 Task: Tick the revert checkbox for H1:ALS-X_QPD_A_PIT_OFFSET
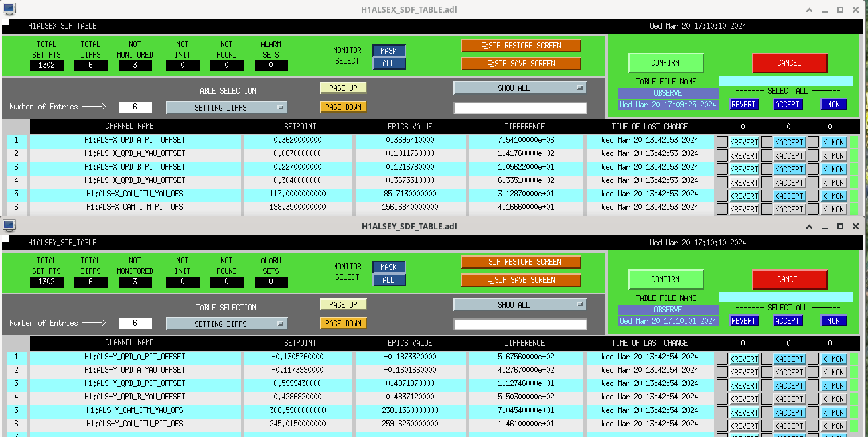click(x=722, y=142)
